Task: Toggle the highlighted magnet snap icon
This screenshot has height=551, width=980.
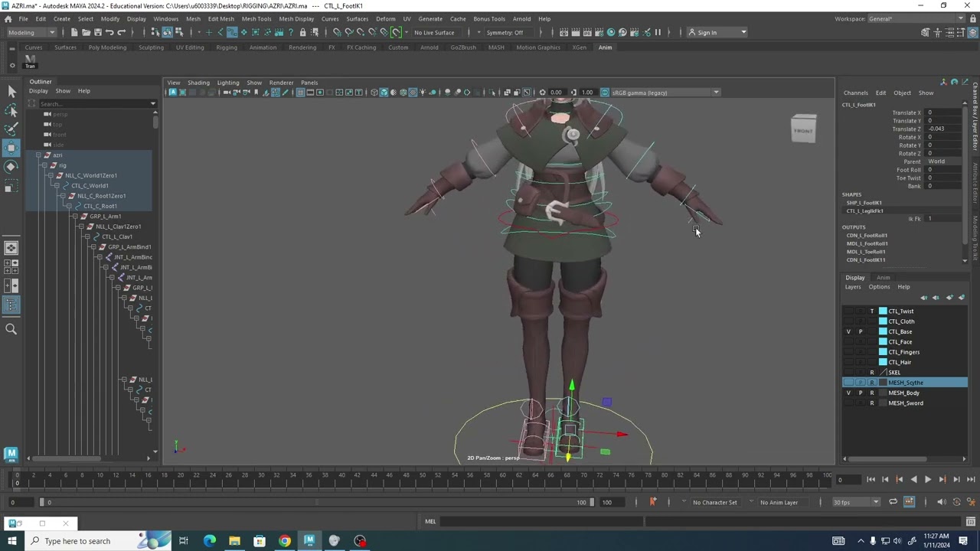Action: click(396, 32)
